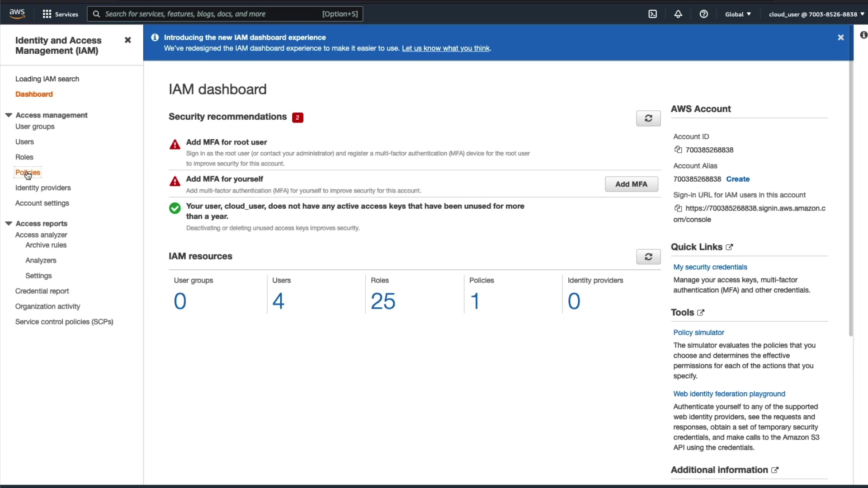The width and height of the screenshot is (868, 488).
Task: Collapse the Access reports section
Action: click(9, 224)
